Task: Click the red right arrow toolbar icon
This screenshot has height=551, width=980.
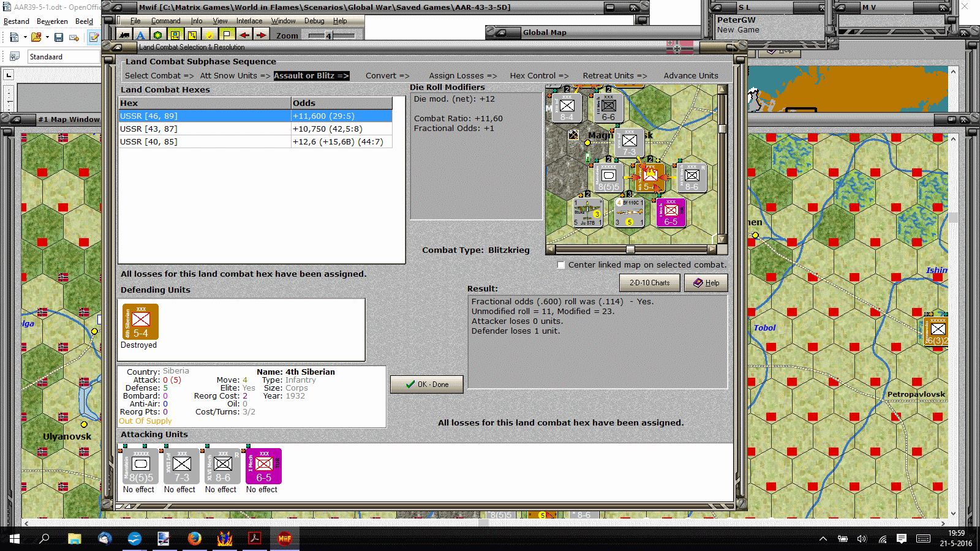Action: click(x=261, y=35)
